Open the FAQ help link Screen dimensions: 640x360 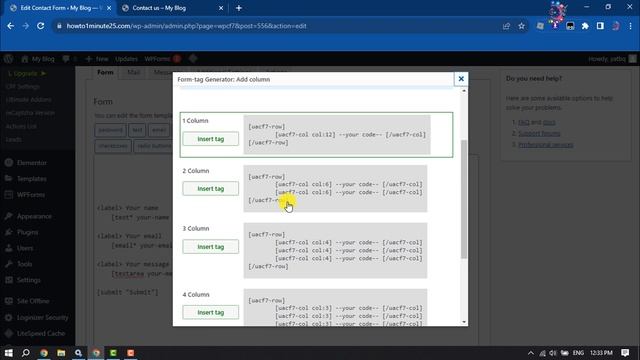click(524, 122)
